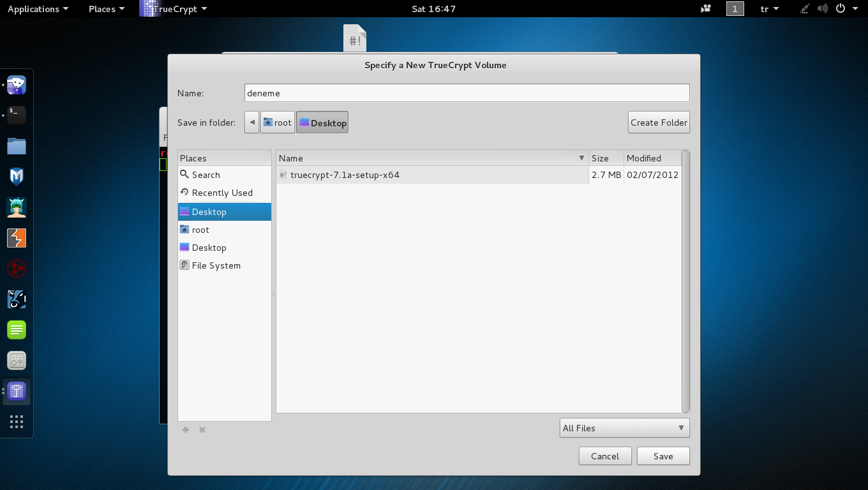Click the add bookmark plus icon
868x490 pixels.
186,430
